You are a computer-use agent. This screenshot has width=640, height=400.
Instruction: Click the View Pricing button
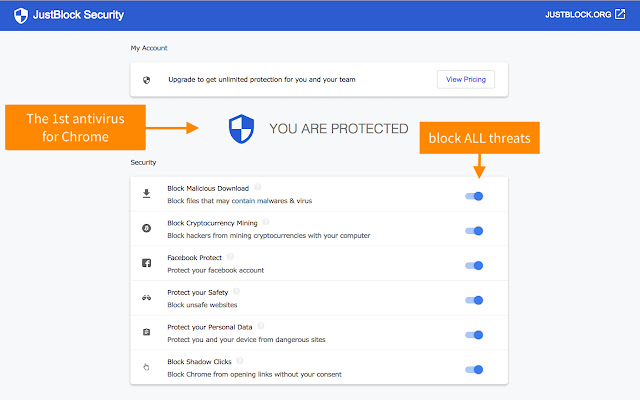(x=465, y=79)
